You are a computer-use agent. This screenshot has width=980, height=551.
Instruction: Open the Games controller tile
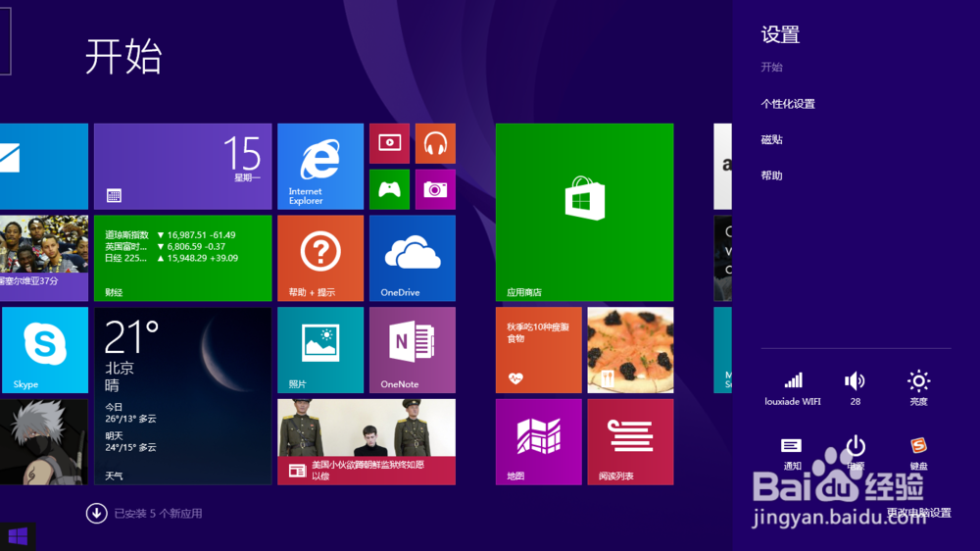pos(389,189)
